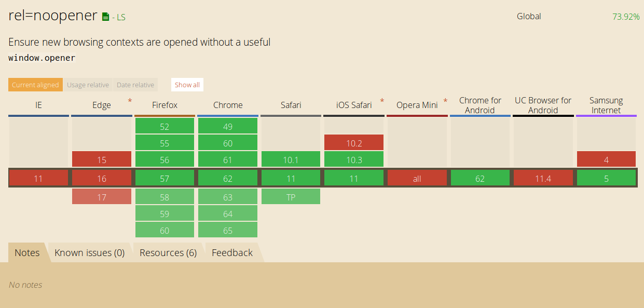Click the Safari column header

291,105
